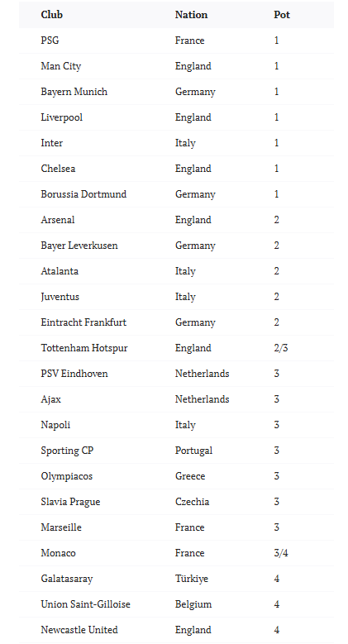Click the Union Saint-Gilloise club name
This screenshot has width=348, height=644.
click(85, 604)
